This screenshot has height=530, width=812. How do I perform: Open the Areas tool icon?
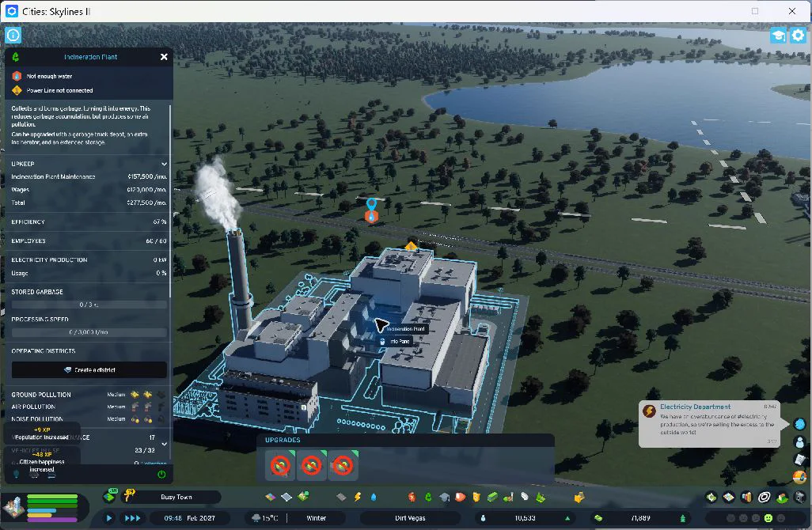tap(286, 497)
